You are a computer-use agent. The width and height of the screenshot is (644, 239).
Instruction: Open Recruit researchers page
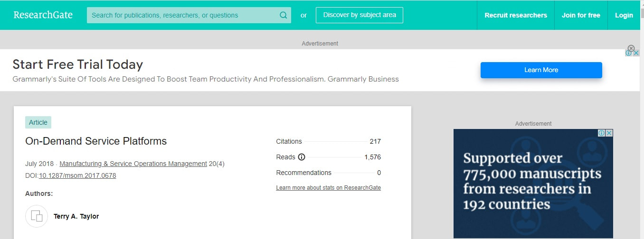[x=516, y=15]
